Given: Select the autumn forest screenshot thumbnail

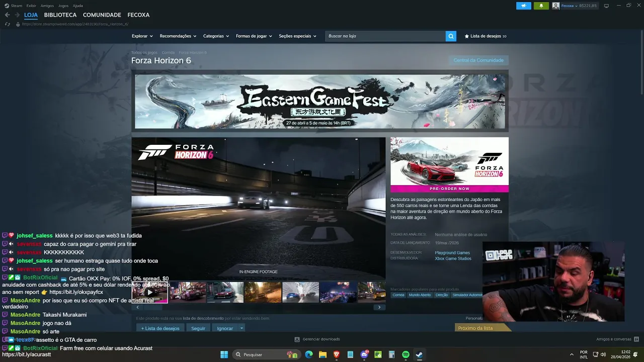Looking at the screenshot, I should 263,292.
